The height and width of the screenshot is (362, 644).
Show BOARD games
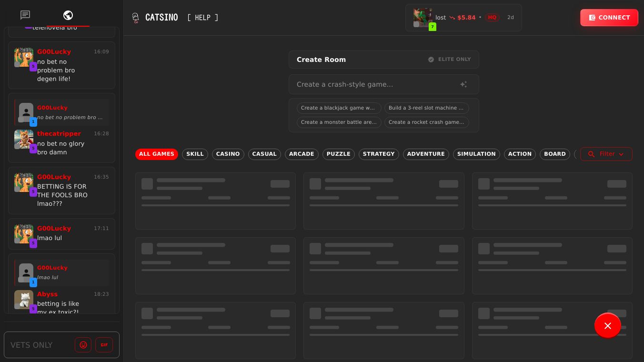(x=555, y=154)
